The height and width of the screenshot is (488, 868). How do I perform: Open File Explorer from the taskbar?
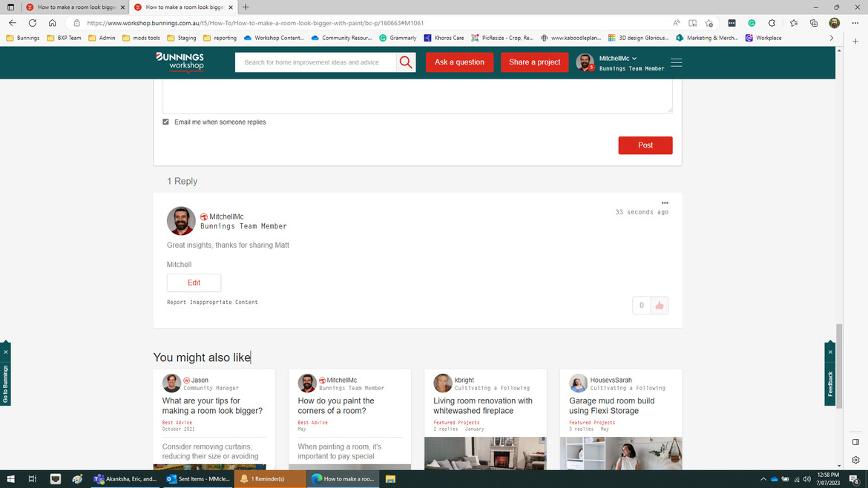(390, 479)
